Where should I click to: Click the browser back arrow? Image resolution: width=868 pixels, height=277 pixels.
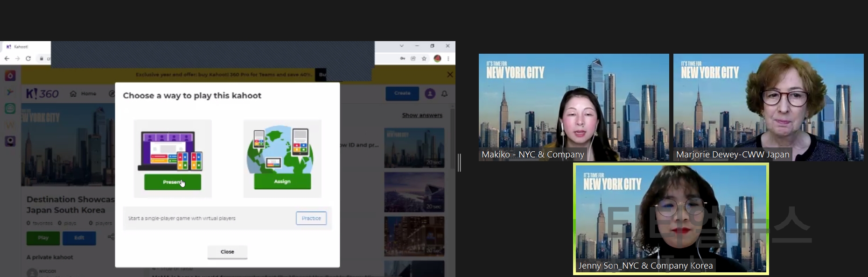[x=7, y=58]
